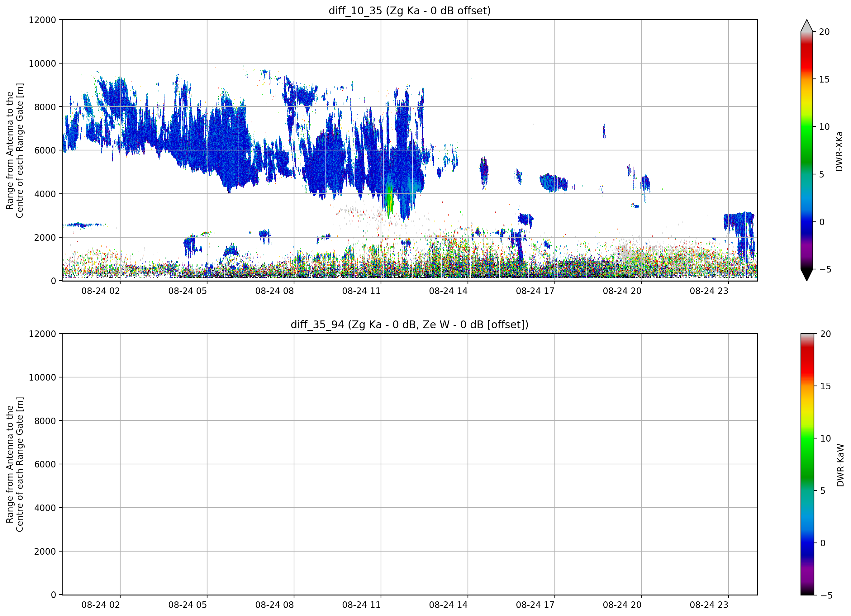Click the black lower extend arrow of the top colorbar
Viewport: 851px width, 616px height.
[x=806, y=275]
